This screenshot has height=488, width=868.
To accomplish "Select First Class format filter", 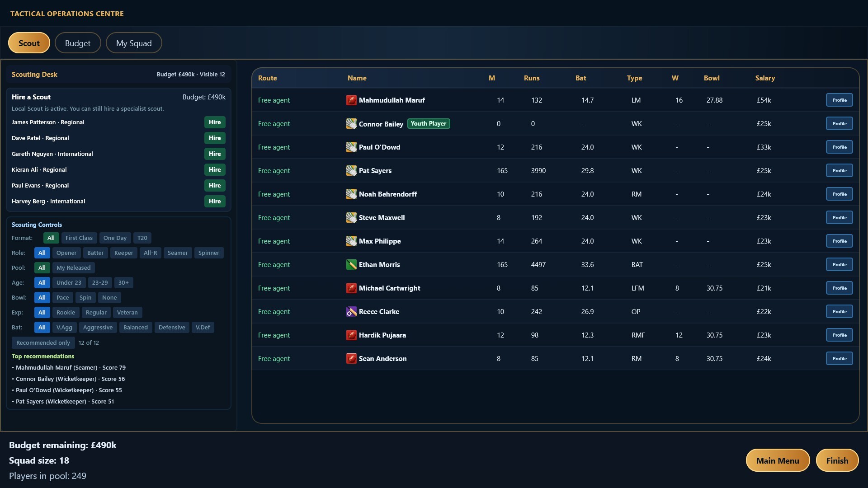I will (x=79, y=238).
